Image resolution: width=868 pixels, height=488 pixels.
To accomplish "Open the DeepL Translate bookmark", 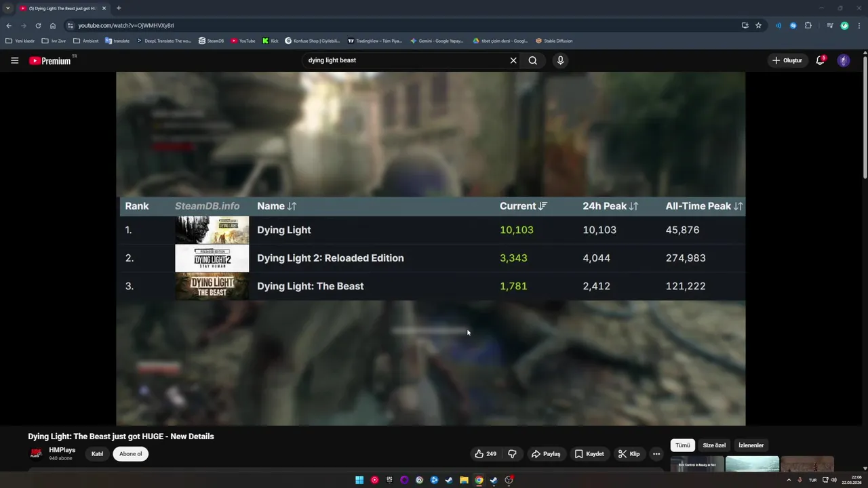I will click(163, 41).
